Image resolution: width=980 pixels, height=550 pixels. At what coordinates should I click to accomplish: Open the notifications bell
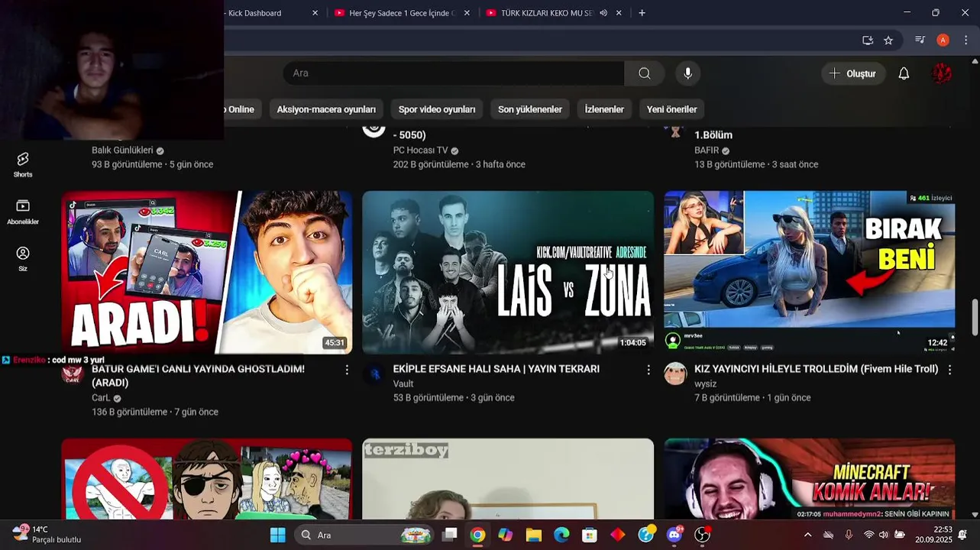coord(904,73)
